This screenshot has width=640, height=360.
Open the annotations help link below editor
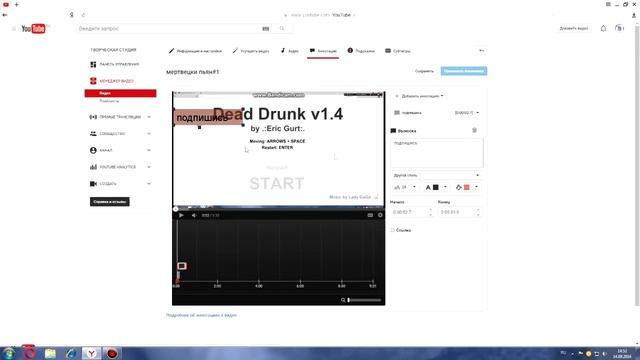[202, 315]
